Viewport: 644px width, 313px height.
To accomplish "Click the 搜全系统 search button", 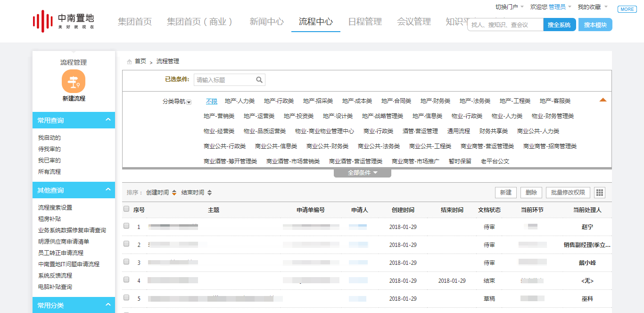I will coord(559,25).
